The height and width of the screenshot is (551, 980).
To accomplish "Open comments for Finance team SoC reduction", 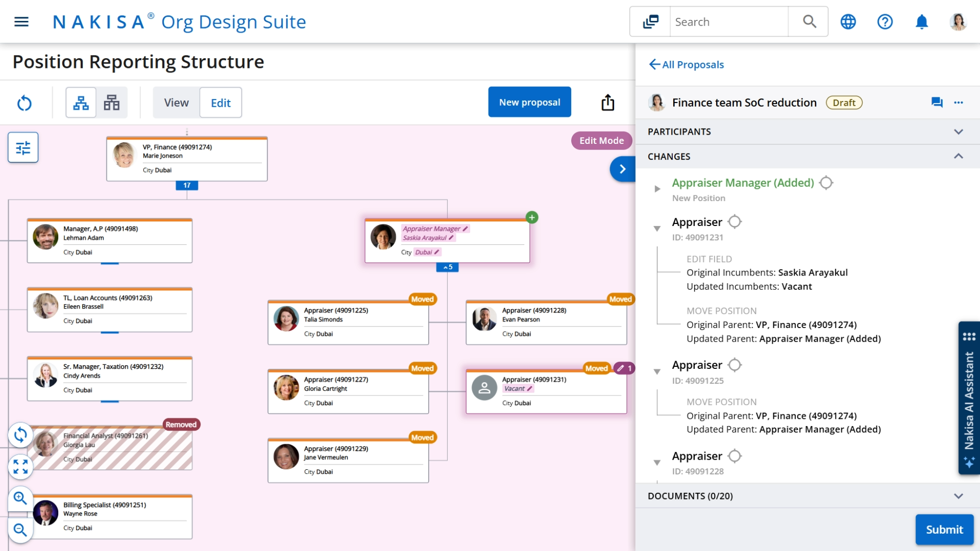I will coord(937,103).
